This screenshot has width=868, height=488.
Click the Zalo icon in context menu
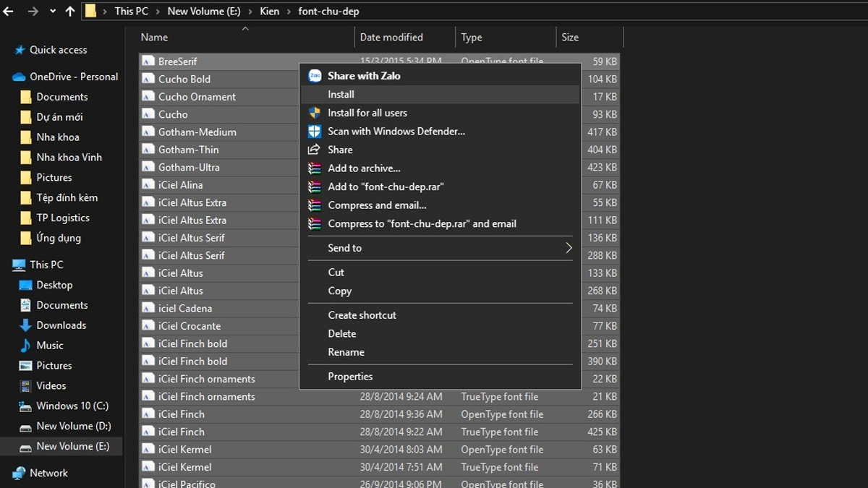click(x=315, y=76)
